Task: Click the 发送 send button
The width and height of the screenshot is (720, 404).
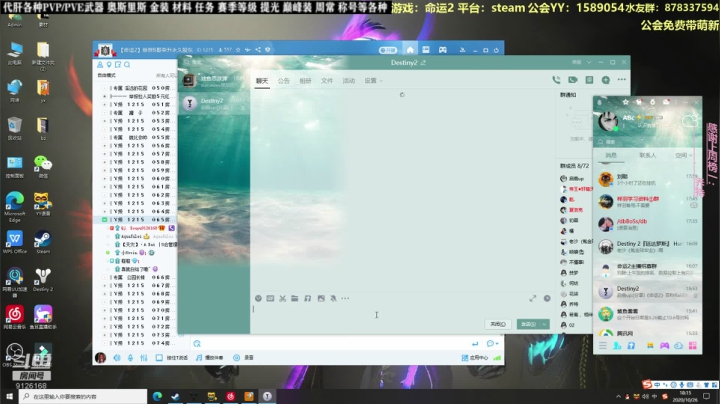Action: [529, 324]
